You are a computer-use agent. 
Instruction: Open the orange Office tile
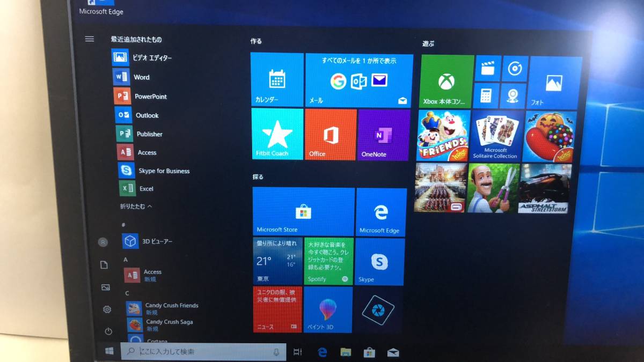click(331, 135)
